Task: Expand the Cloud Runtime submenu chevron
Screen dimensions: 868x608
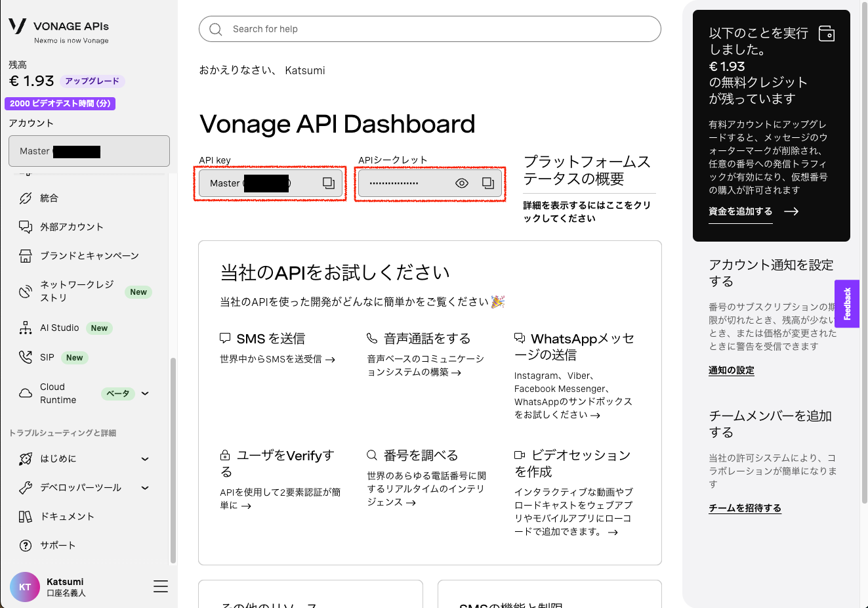Action: 145,393
